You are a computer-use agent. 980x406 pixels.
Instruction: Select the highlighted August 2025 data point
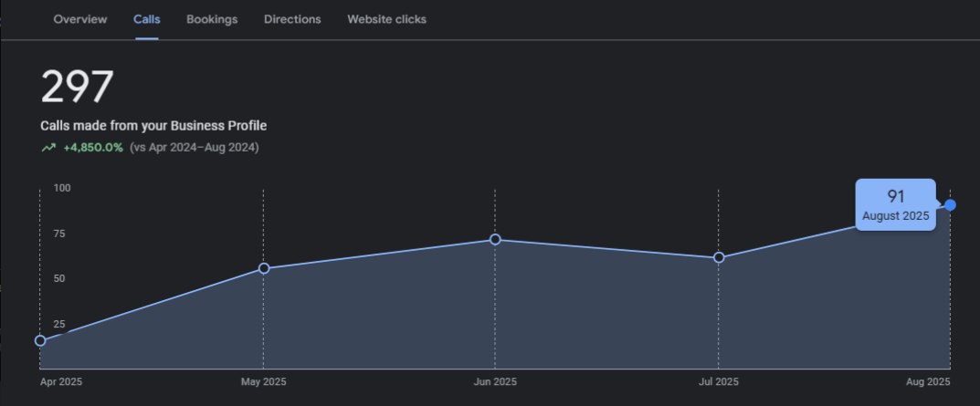pyautogui.click(x=951, y=204)
